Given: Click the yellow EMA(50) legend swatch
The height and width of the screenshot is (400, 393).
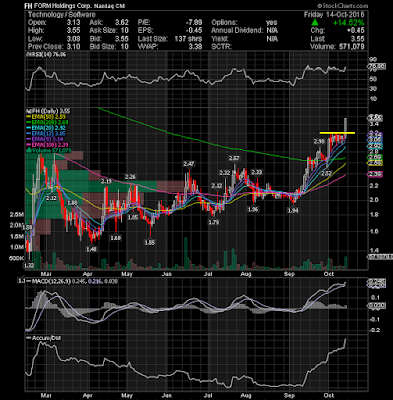Looking at the screenshot, I should pos(29,117).
